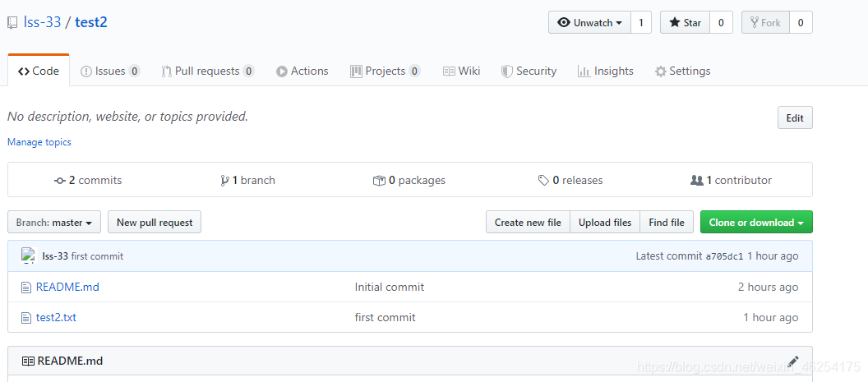This screenshot has width=868, height=382.
Task: Click the Manage topics link
Action: pos(39,142)
